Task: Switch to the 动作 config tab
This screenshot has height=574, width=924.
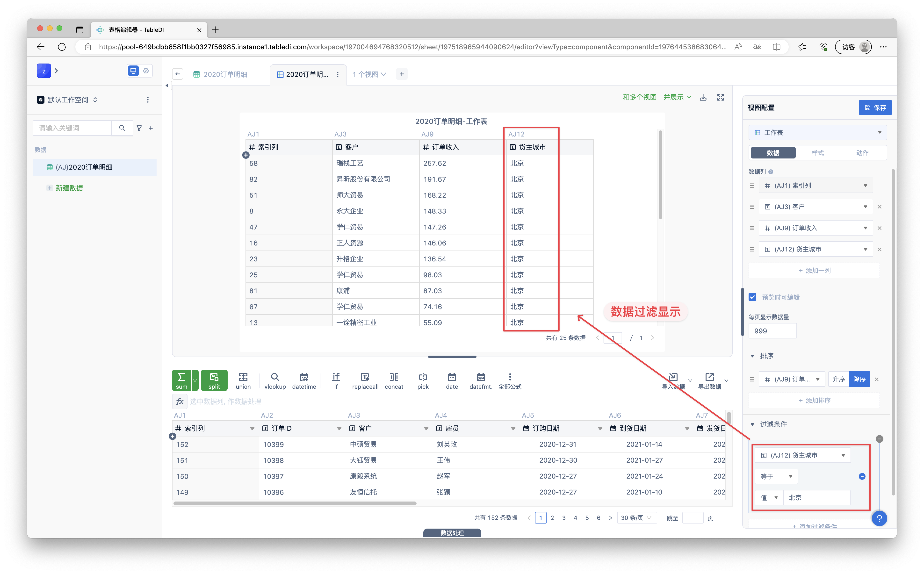Action: coord(862,153)
